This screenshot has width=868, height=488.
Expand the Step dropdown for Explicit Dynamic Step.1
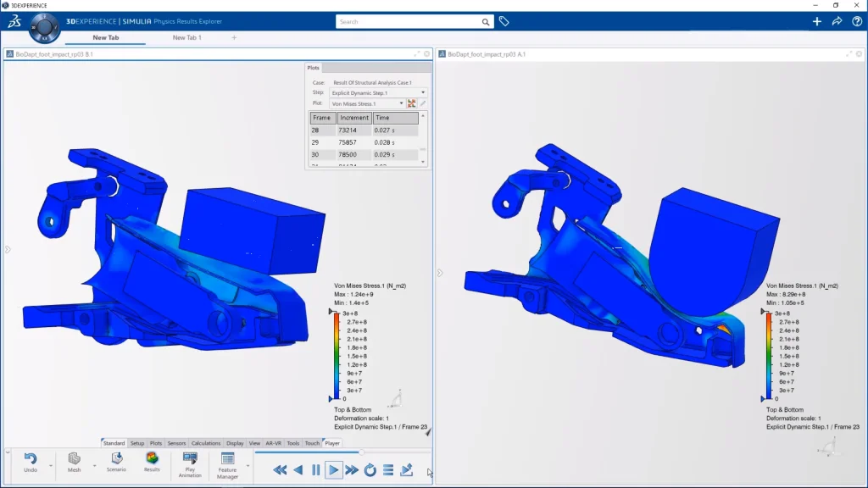click(x=423, y=92)
